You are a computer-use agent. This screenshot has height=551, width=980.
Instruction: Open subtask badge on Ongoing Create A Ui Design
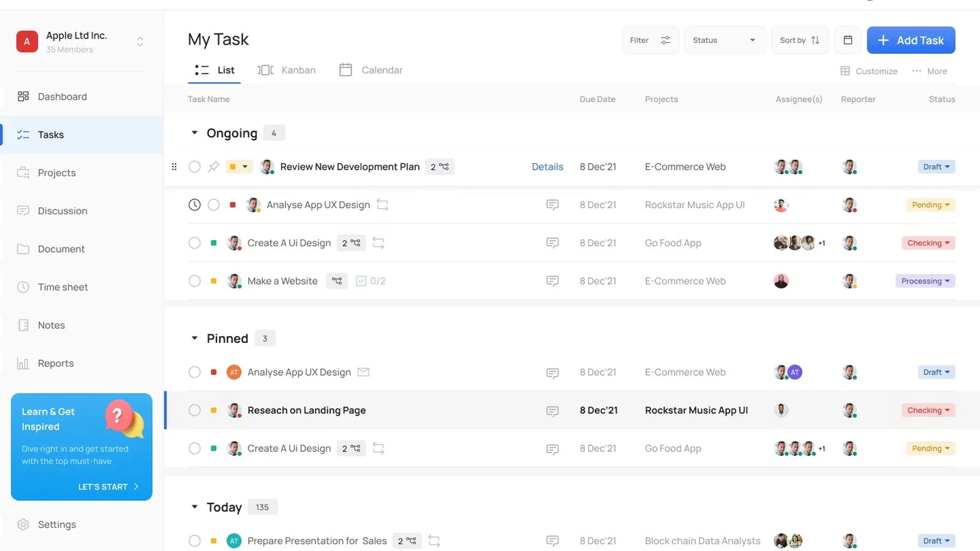click(x=351, y=243)
